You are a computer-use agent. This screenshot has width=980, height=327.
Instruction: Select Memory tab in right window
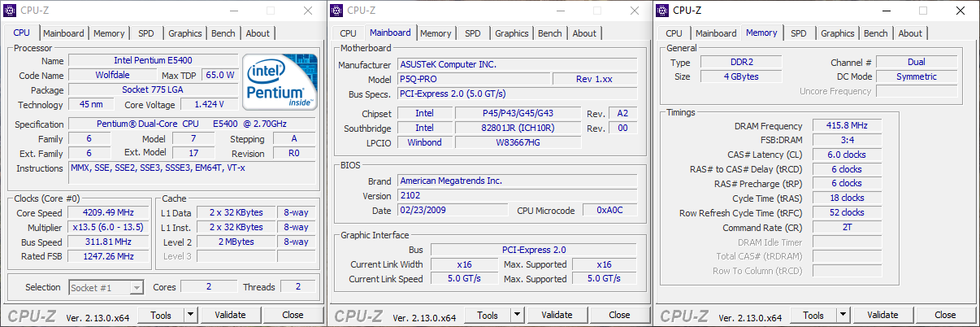tap(762, 33)
